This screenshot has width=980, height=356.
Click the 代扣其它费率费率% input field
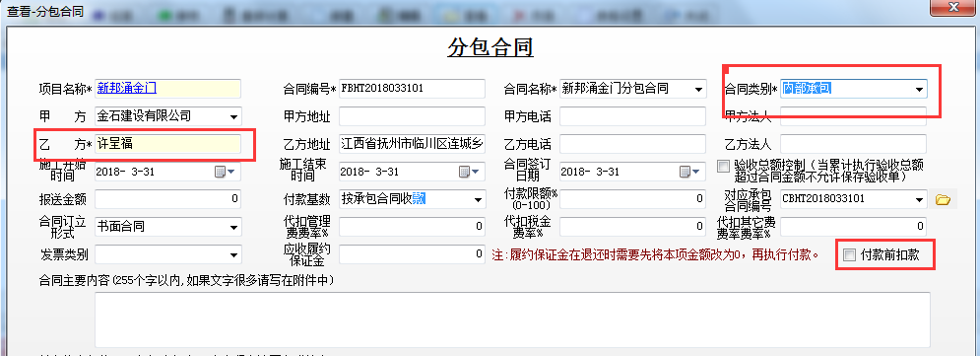[854, 227]
